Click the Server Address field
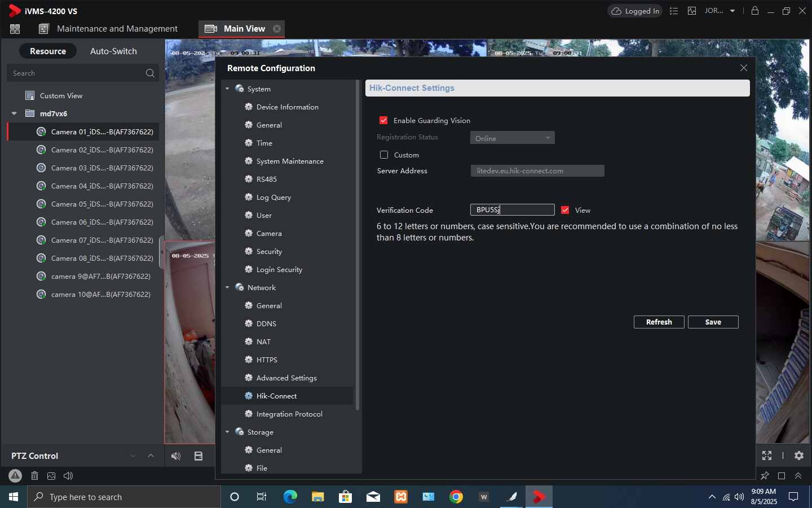812x508 pixels. click(537, 171)
